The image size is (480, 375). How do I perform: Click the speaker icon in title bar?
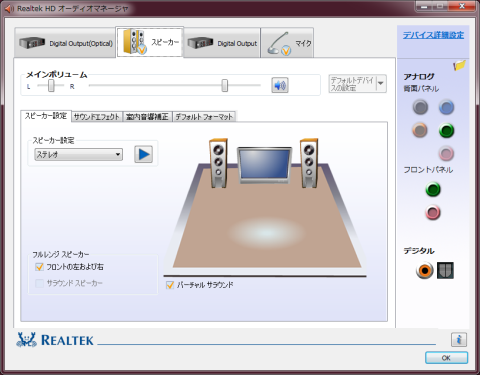[x=9, y=9]
